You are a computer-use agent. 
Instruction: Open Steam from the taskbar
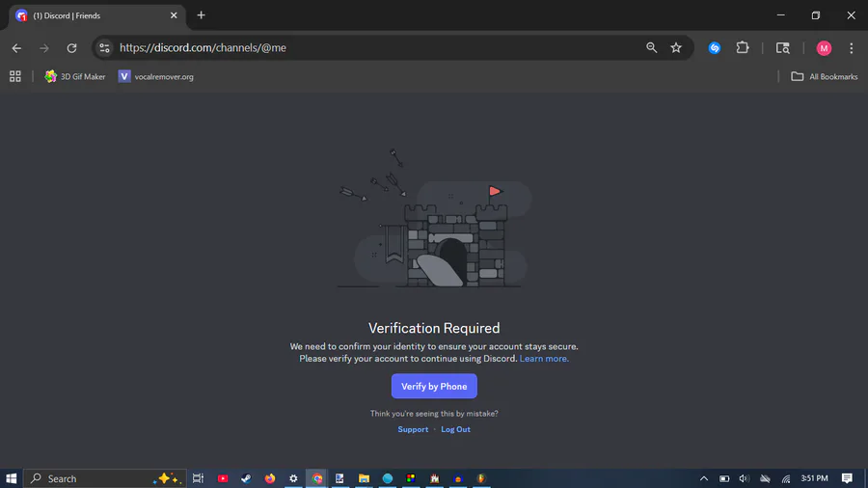(x=246, y=478)
